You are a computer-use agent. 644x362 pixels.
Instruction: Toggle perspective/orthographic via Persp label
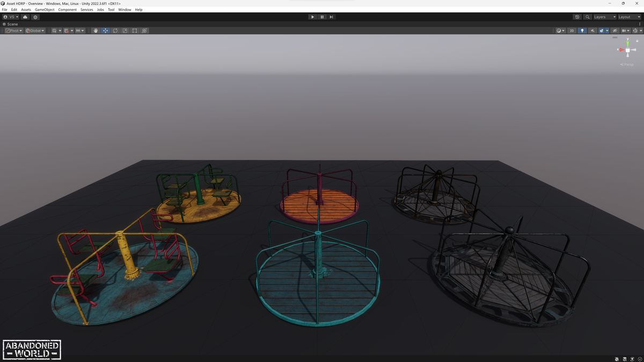pyautogui.click(x=627, y=64)
